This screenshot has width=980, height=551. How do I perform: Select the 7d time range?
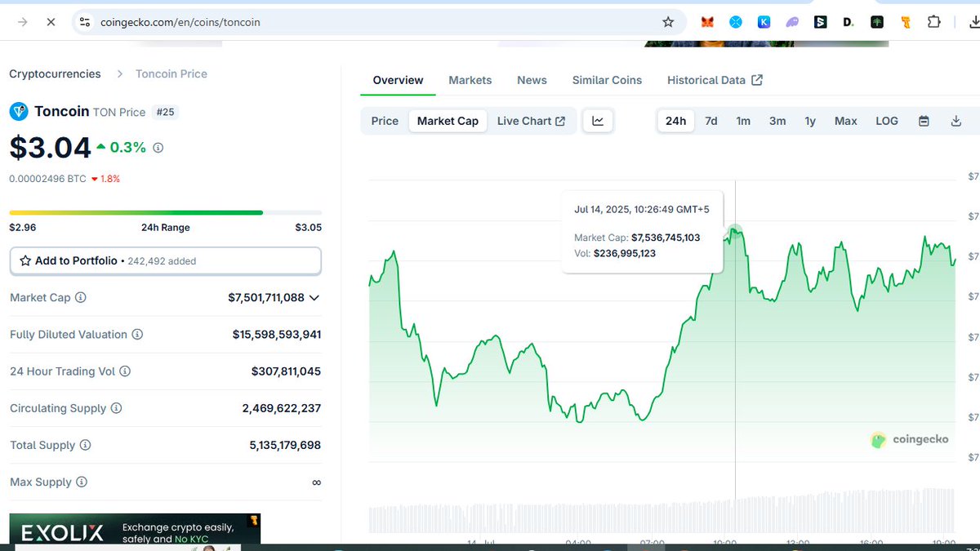coord(710,121)
